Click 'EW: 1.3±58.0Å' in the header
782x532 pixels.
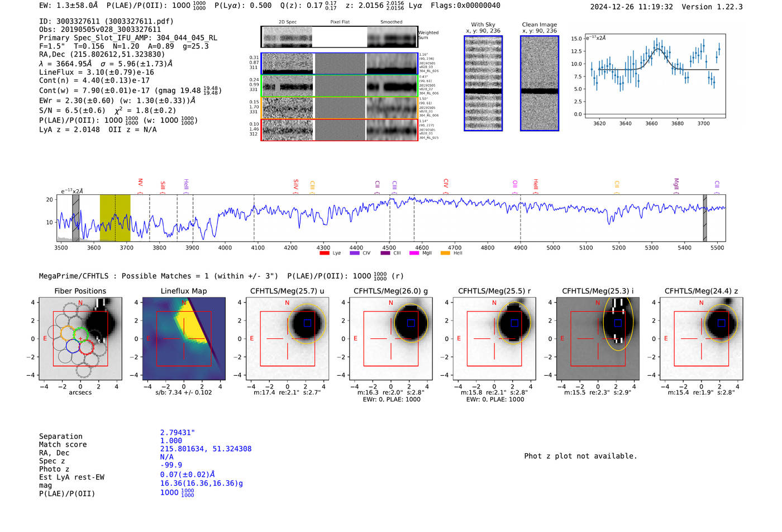(x=68, y=6)
